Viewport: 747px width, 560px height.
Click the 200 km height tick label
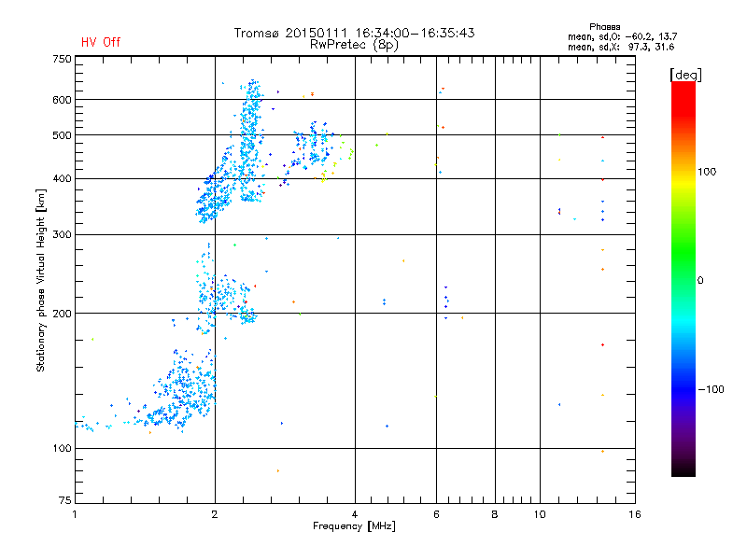62,314
